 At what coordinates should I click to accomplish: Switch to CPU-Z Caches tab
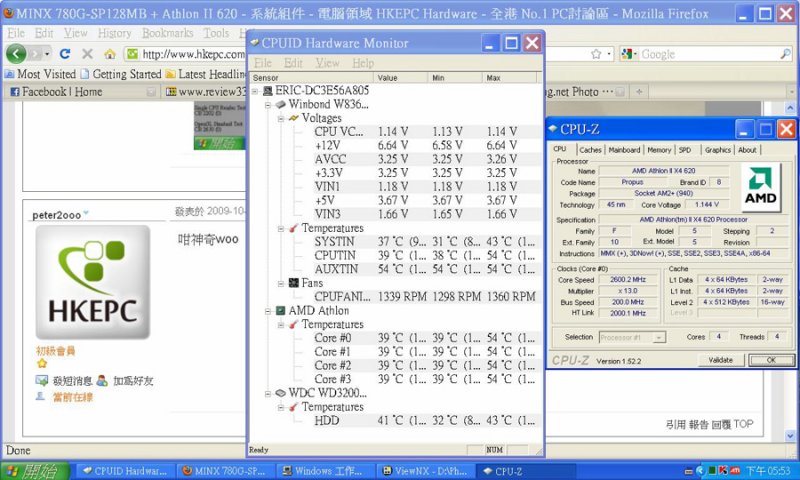590,150
